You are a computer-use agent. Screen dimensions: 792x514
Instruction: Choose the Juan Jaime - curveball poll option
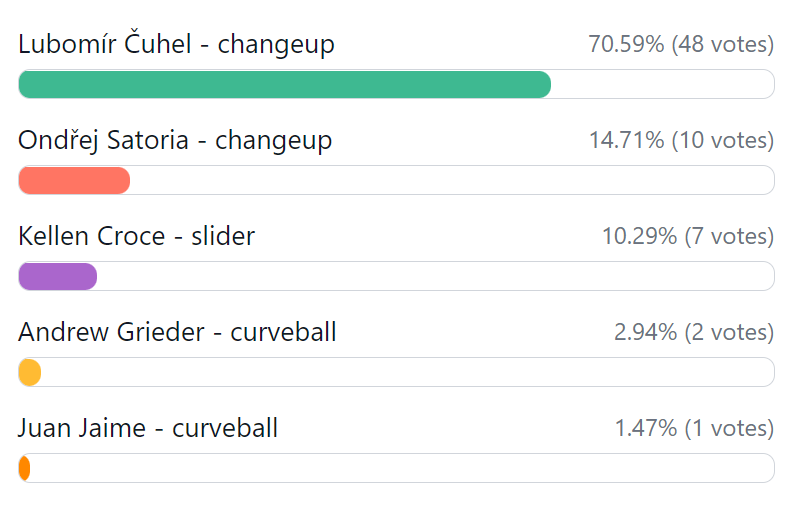pos(148,428)
